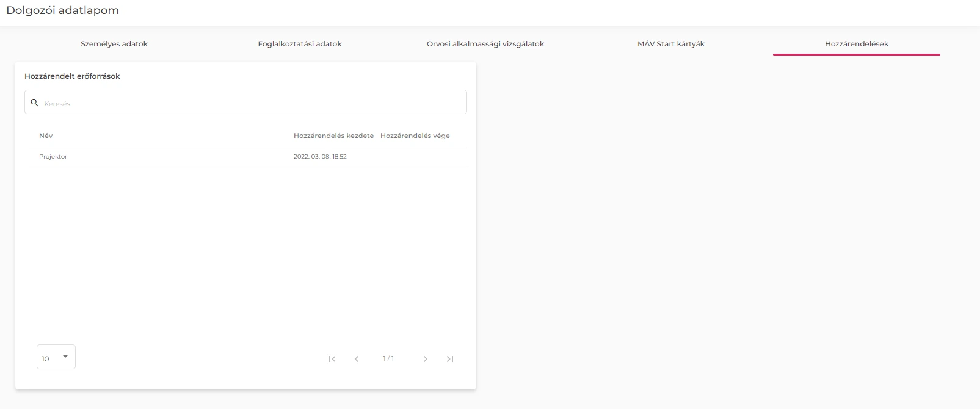The height and width of the screenshot is (409, 980).
Task: Go to previous page of results
Action: [x=357, y=359]
